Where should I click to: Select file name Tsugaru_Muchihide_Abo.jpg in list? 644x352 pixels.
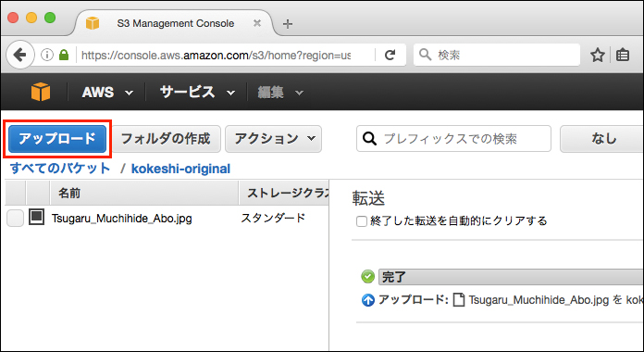pyautogui.click(x=121, y=219)
